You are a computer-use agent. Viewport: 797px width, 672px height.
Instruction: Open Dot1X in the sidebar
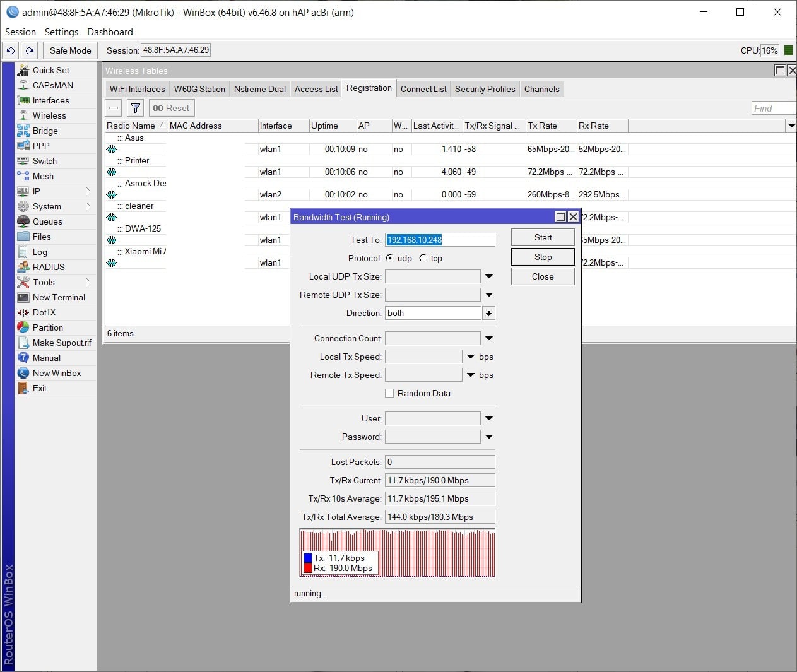coord(44,312)
